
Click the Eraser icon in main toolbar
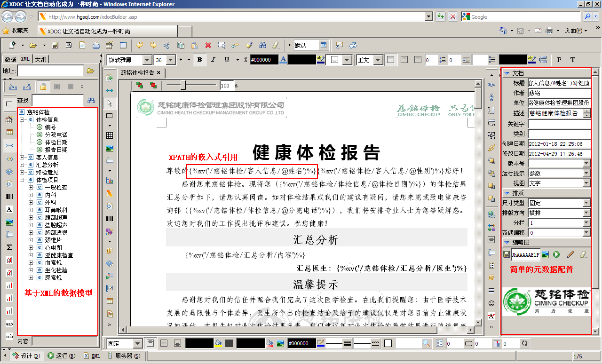pos(277,45)
